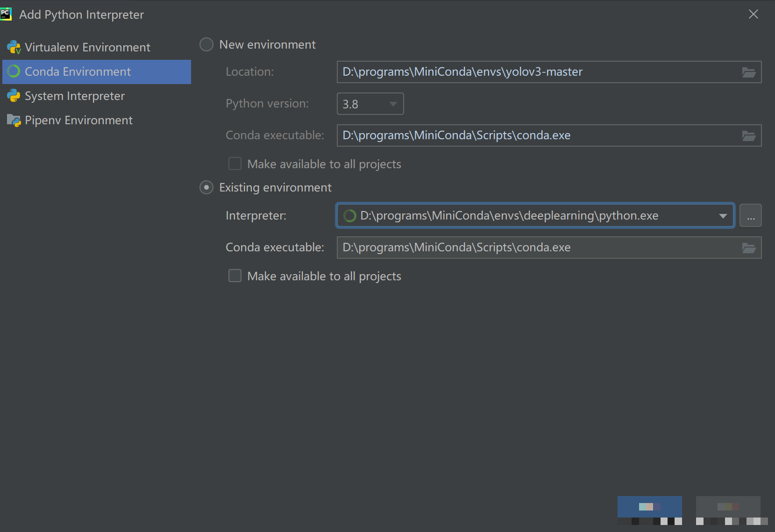Select the New environment radio button
This screenshot has height=532, width=775.
point(206,45)
